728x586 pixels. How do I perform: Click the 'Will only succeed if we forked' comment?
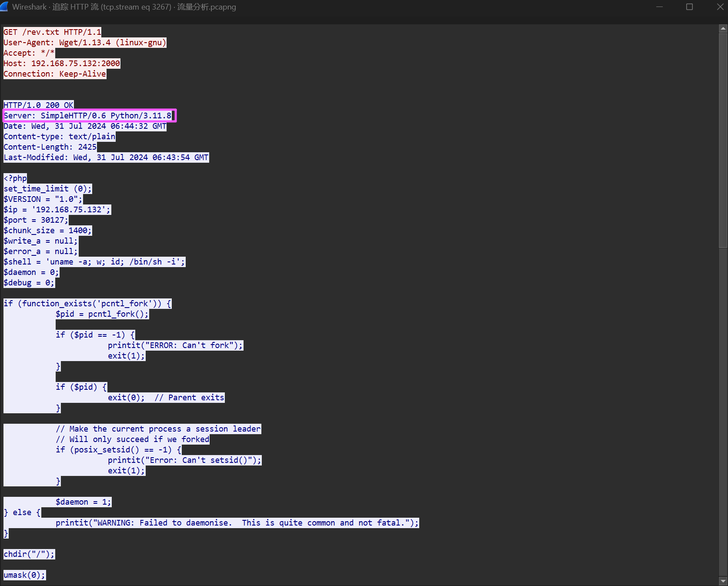[133, 439]
